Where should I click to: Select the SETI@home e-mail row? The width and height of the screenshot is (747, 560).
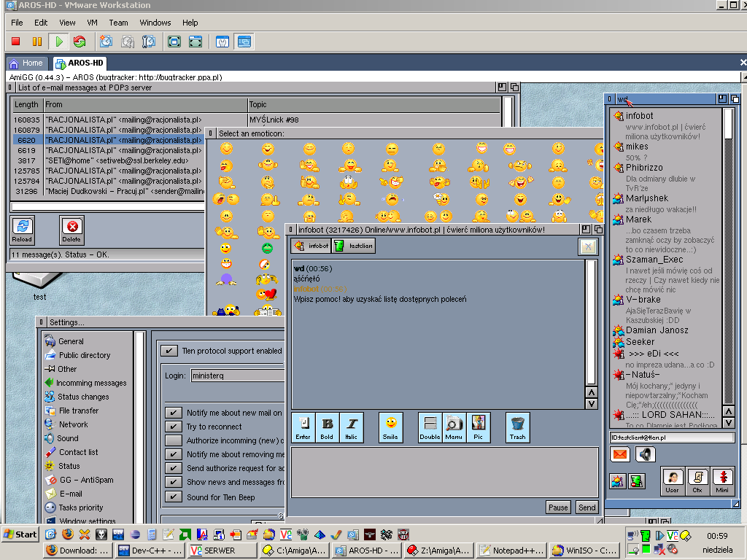pyautogui.click(x=109, y=160)
